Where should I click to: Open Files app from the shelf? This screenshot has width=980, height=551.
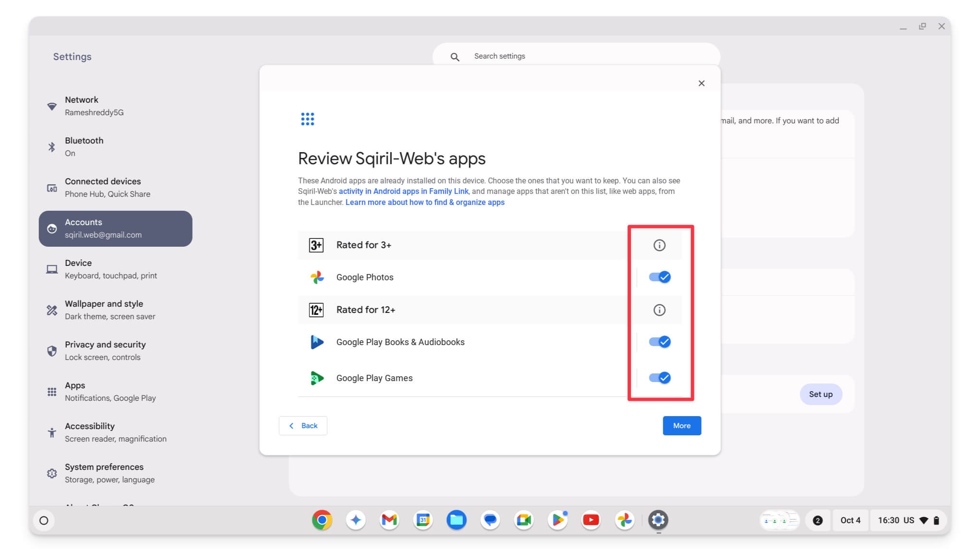pos(457,520)
